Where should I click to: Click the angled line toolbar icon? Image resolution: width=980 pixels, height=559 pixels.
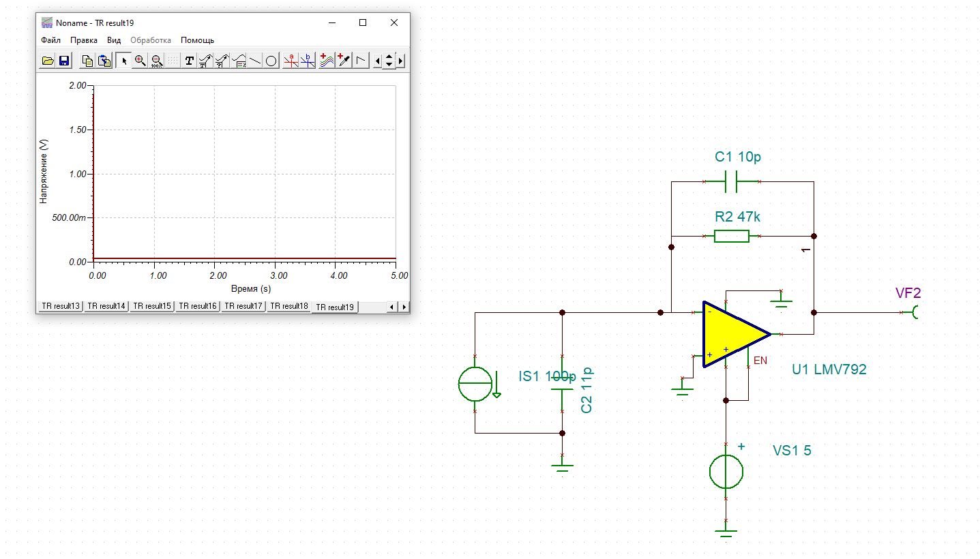[361, 61]
